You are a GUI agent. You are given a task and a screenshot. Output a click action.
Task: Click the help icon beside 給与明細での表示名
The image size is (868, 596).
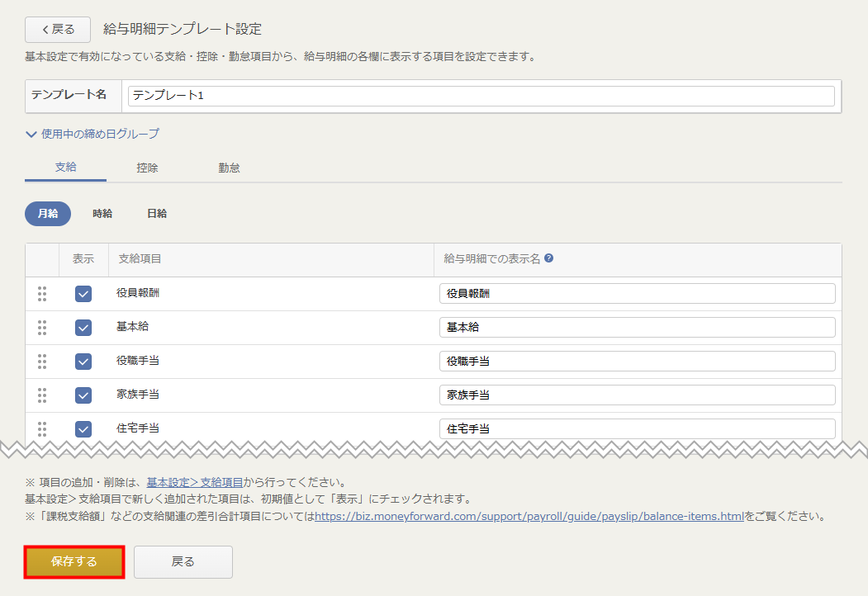point(548,258)
